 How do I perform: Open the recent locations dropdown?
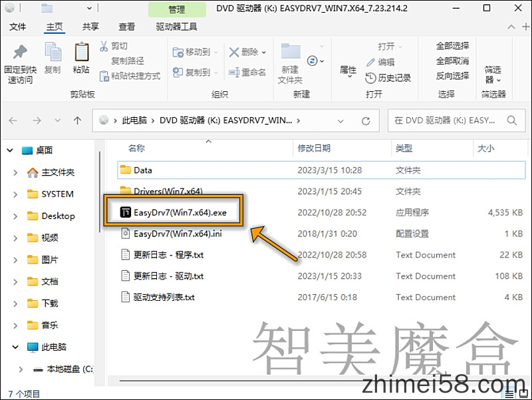58,120
